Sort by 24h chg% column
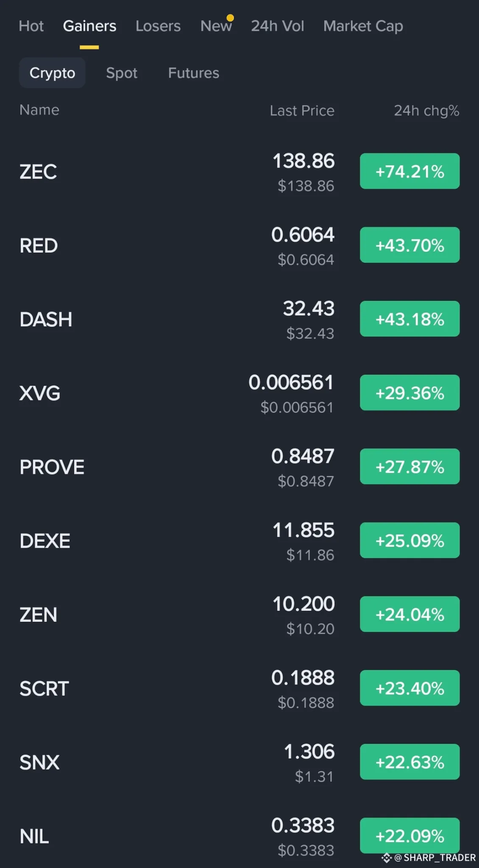The image size is (479, 868). coord(426,111)
